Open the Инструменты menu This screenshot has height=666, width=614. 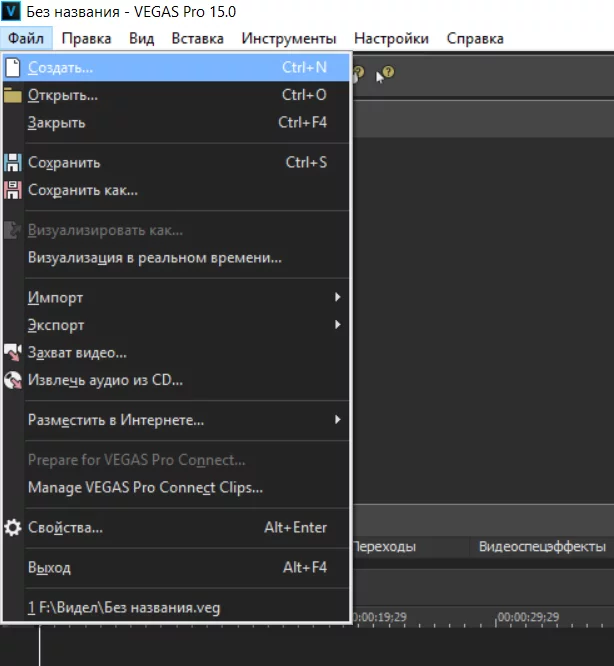[288, 39]
